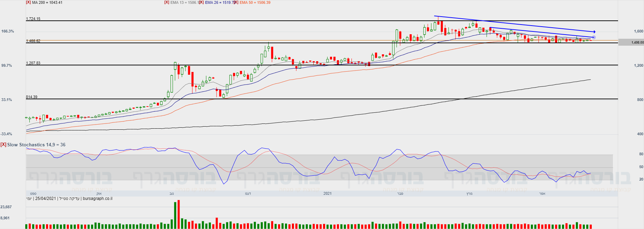Remove the EMA 50 indicator via its [X]
The image size is (644, 229).
[236, 2]
